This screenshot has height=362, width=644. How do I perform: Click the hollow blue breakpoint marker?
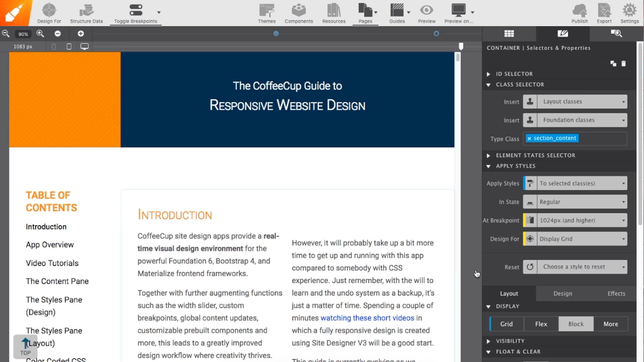click(x=436, y=34)
